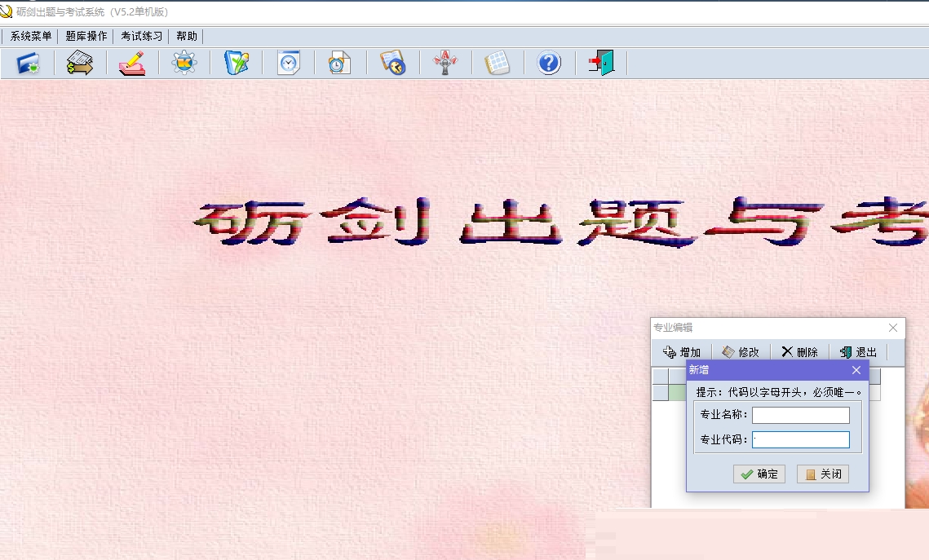Open the 题库操作 menu
The width and height of the screenshot is (929, 560).
pyautogui.click(x=86, y=36)
